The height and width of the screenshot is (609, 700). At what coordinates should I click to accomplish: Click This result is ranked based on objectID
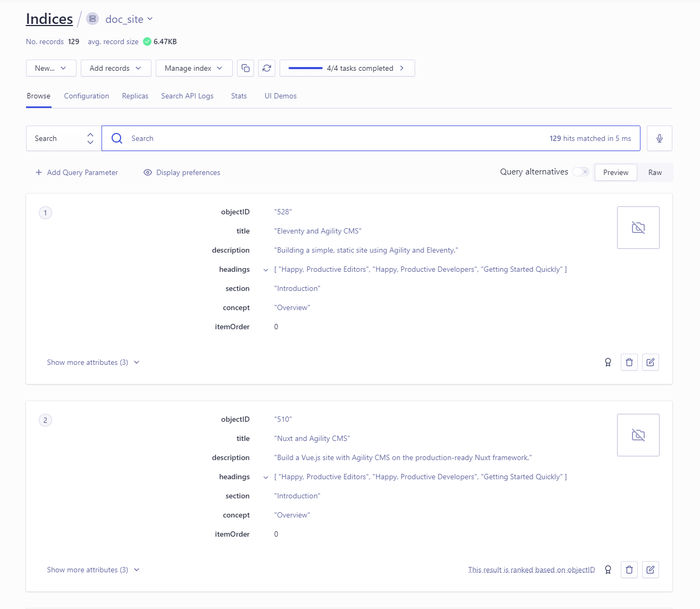(532, 570)
